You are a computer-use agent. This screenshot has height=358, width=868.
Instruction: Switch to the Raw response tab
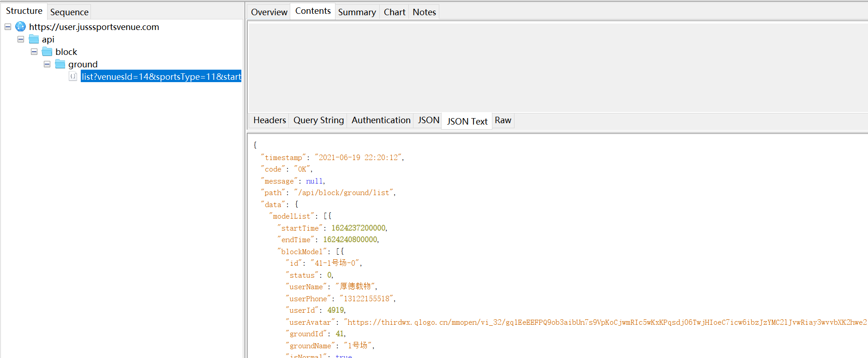pyautogui.click(x=503, y=120)
